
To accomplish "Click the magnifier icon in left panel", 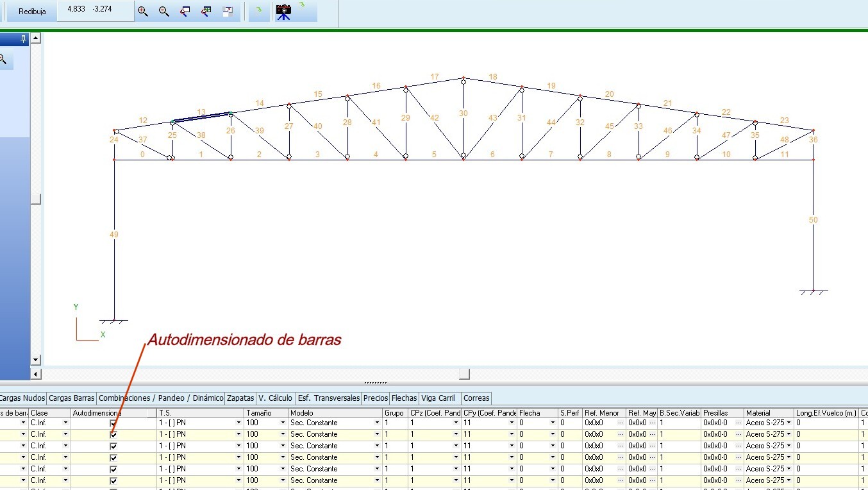I will [x=3, y=60].
